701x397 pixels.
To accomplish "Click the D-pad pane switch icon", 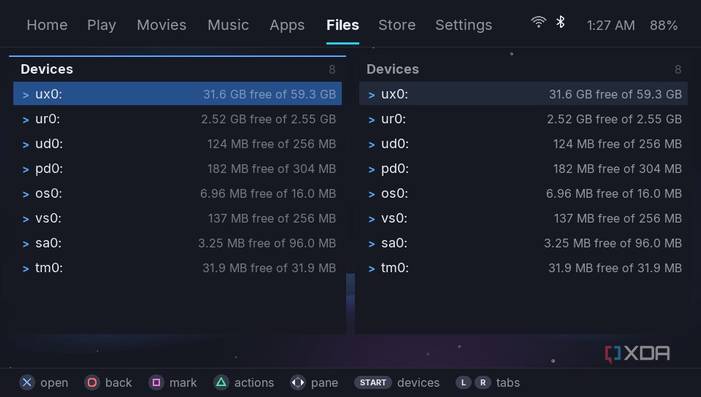I will coord(298,383).
